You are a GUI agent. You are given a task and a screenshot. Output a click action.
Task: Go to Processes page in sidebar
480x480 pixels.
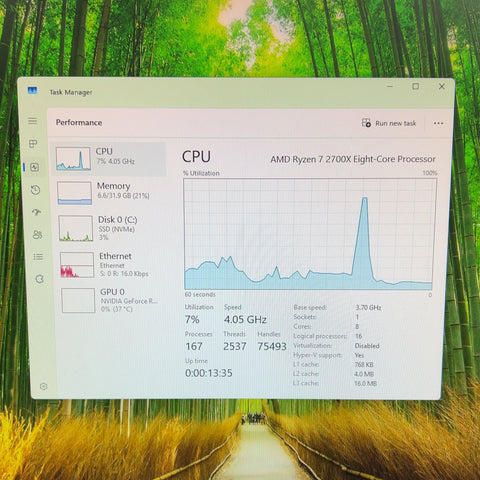point(33,144)
